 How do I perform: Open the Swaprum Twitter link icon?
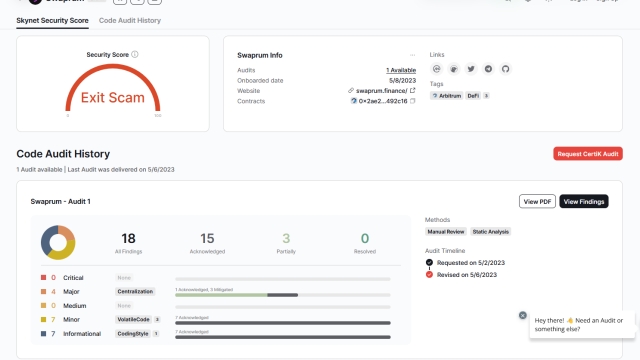[471, 69]
